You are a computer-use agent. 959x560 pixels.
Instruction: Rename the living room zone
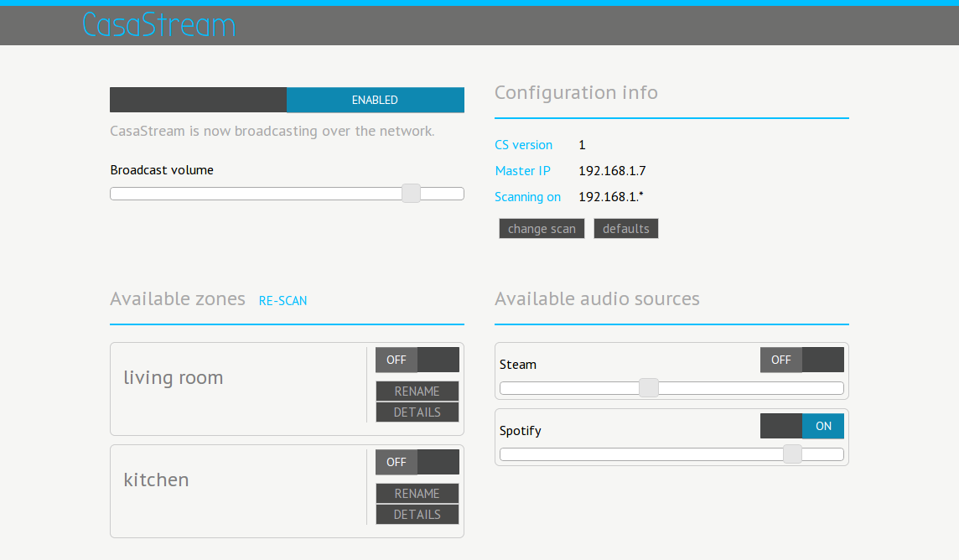(x=417, y=391)
